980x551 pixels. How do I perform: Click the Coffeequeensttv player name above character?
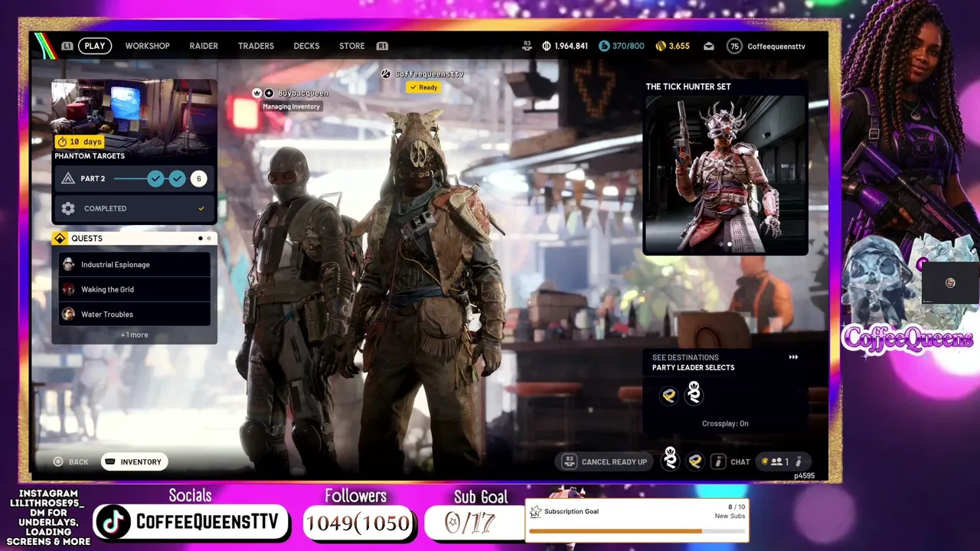pyautogui.click(x=430, y=74)
